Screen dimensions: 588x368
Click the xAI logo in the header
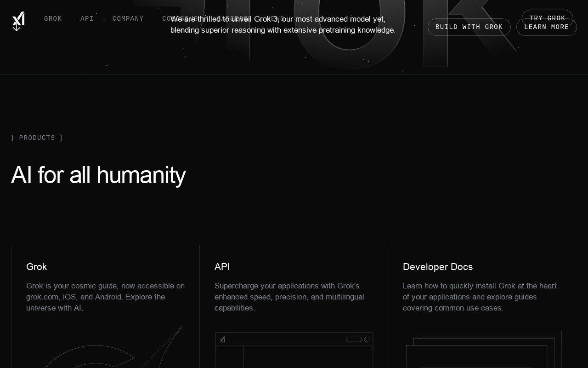pyautogui.click(x=18, y=18)
